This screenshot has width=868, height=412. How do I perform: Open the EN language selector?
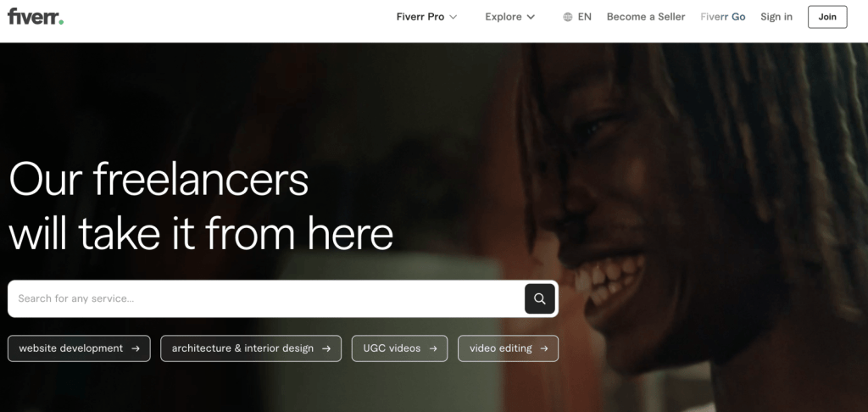(x=577, y=17)
